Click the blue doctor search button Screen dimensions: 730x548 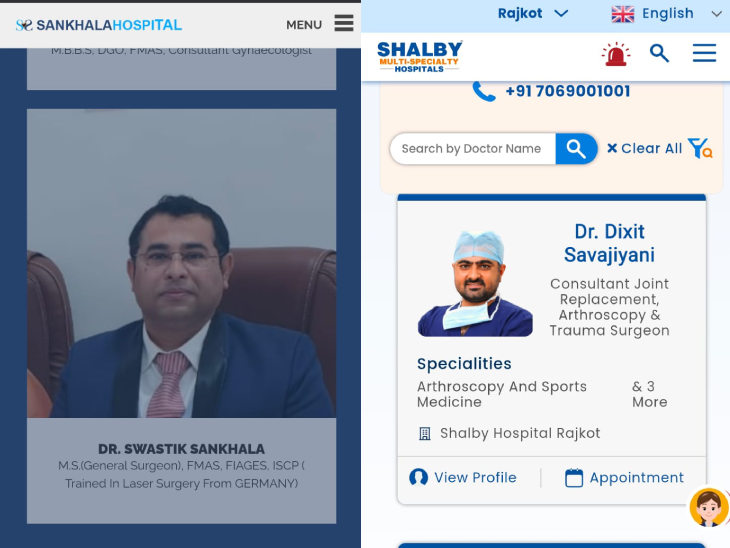tap(576, 149)
